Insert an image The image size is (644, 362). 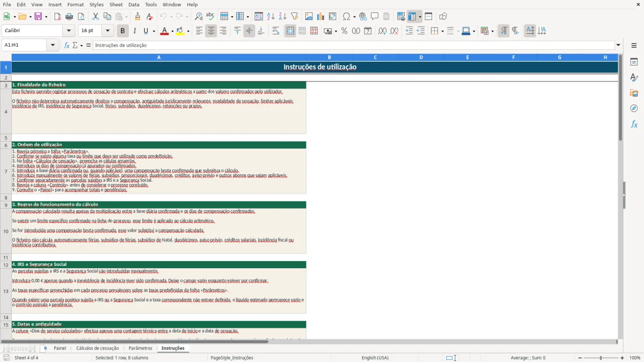(x=309, y=17)
